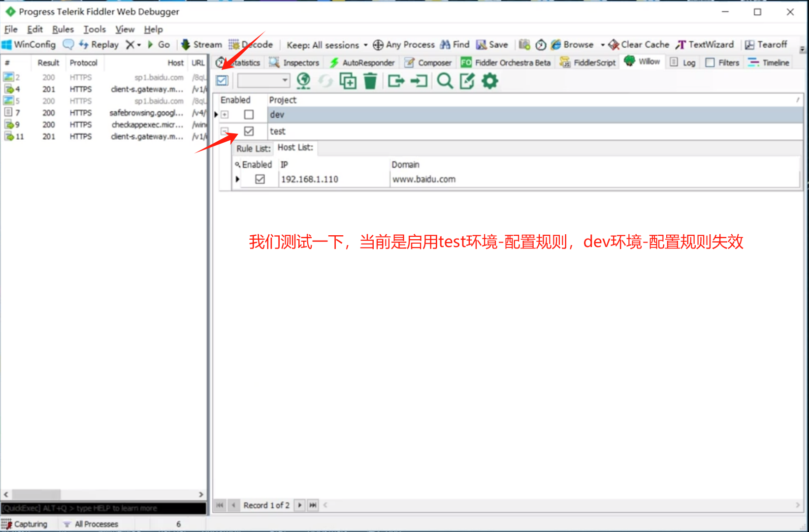Viewport: 809px width, 532px height.
Task: Open the Remove sessions X dropdown
Action: (x=133, y=45)
